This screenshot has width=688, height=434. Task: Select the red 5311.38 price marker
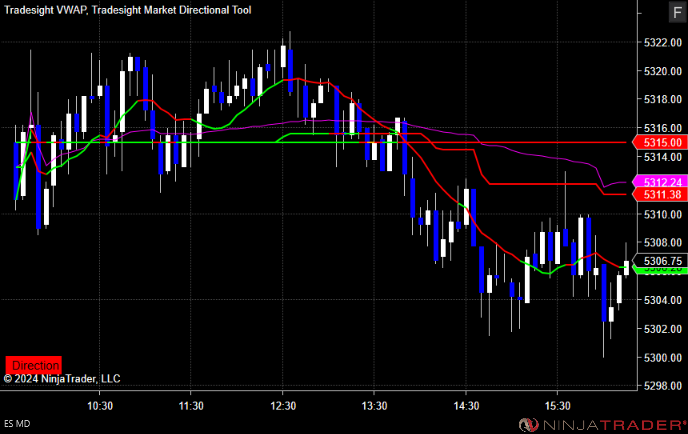point(660,194)
